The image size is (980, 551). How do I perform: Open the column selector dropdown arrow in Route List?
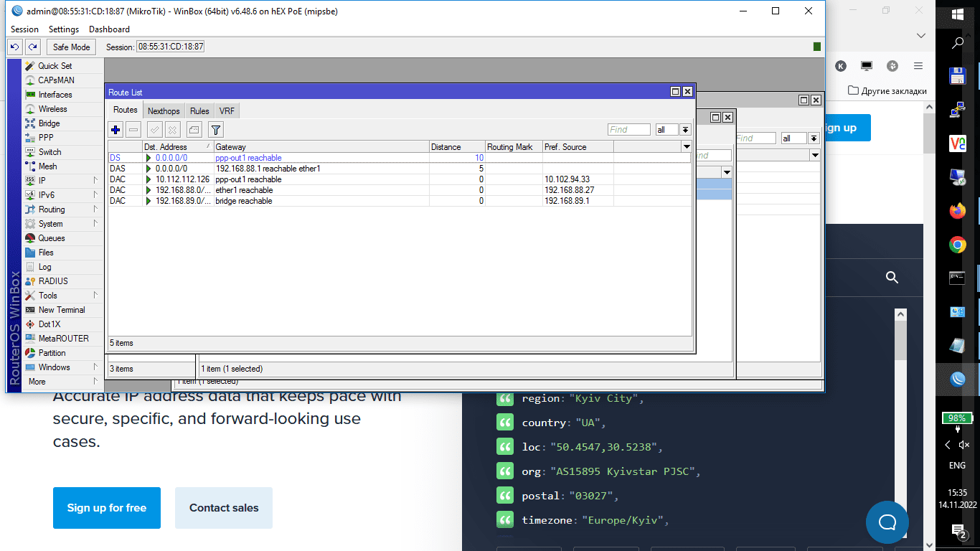(x=687, y=146)
